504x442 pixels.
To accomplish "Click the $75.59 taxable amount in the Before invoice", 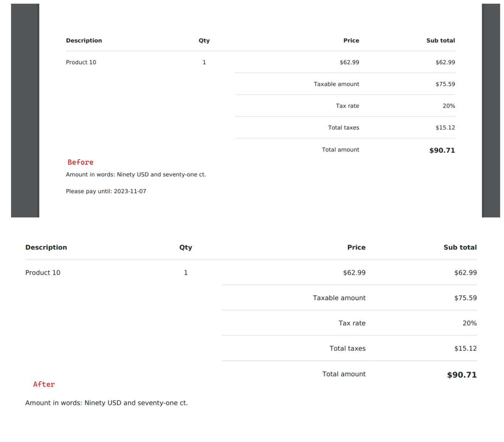I will point(445,84).
